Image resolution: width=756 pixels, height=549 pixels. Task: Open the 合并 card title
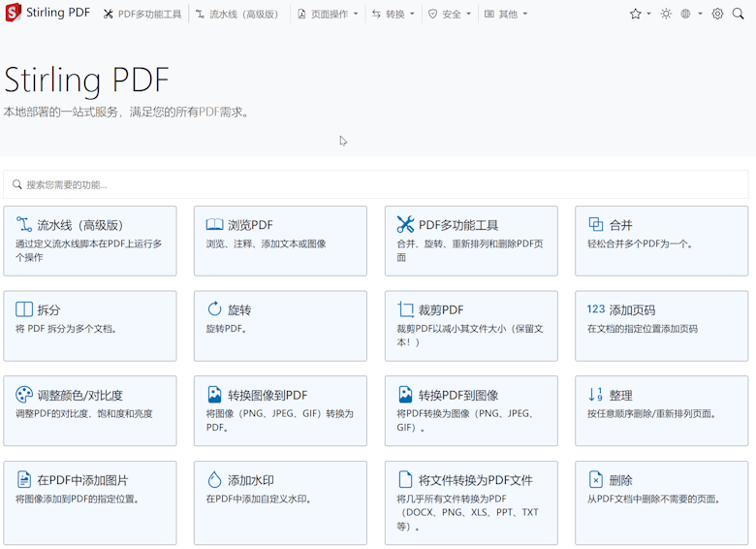pyautogui.click(x=620, y=225)
